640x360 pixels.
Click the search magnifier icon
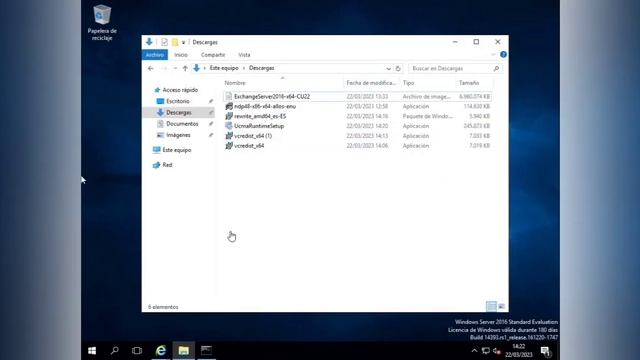(x=496, y=69)
